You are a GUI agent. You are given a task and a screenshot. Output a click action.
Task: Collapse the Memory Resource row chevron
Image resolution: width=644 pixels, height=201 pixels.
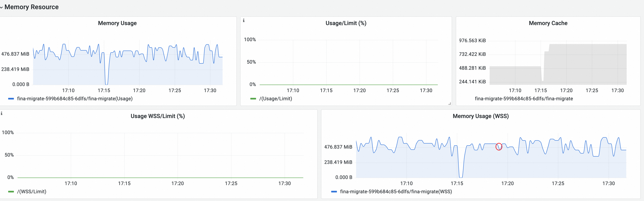click(x=1, y=8)
